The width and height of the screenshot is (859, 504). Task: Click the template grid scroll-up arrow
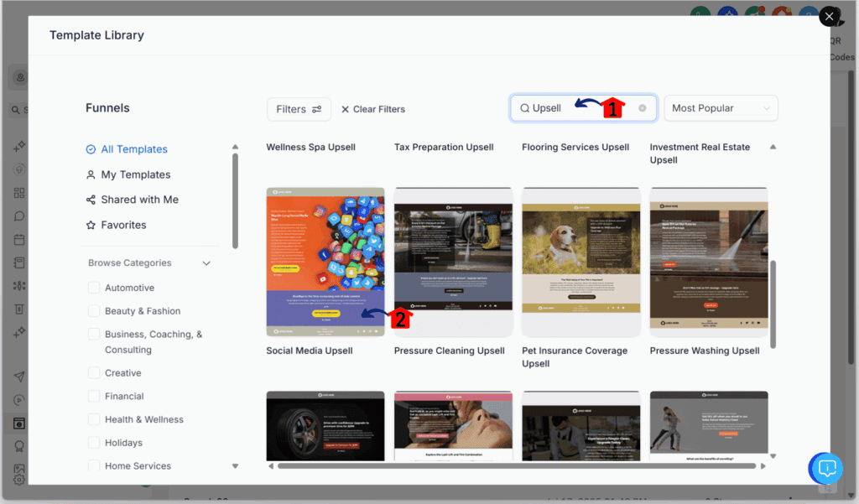point(773,147)
